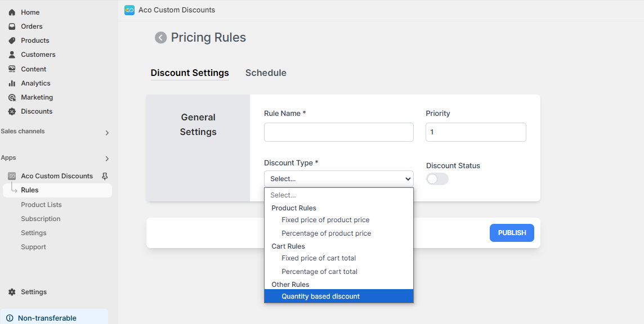The image size is (644, 324).
Task: Click the Home house icon
Action: pyautogui.click(x=12, y=12)
